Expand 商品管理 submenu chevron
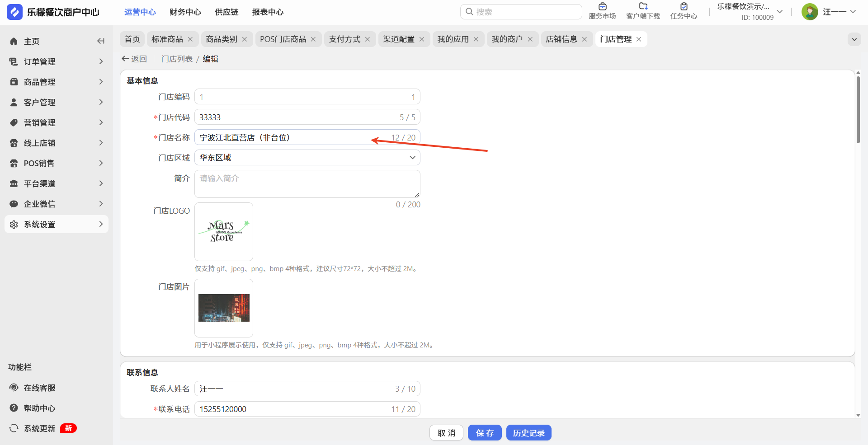868x445 pixels. click(101, 82)
